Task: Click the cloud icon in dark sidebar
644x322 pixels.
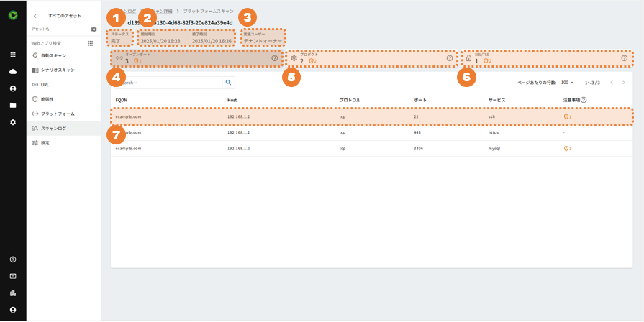Action: point(13,72)
